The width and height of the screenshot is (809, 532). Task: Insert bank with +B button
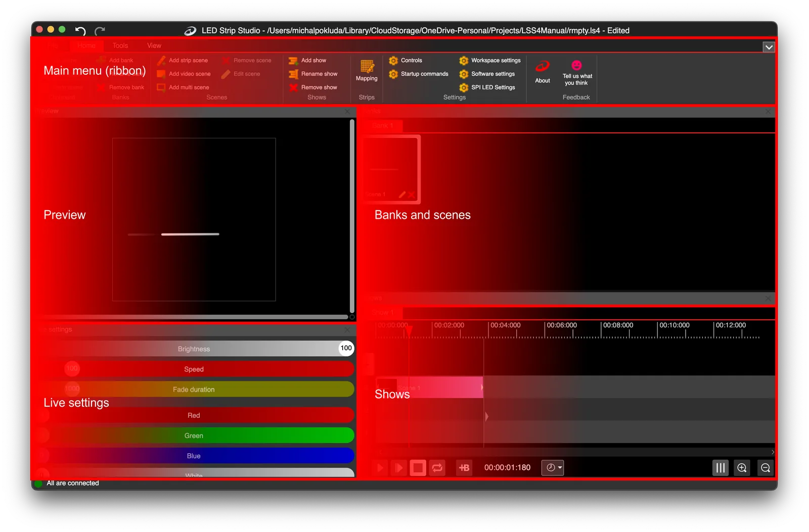point(464,468)
